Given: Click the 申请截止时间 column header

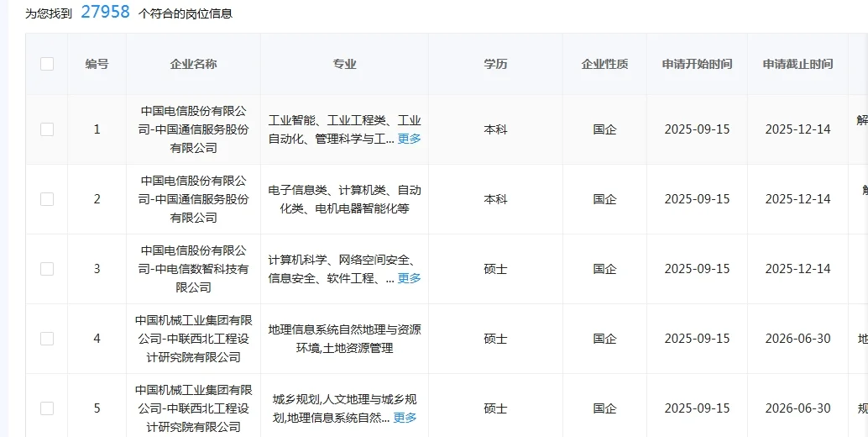Looking at the screenshot, I should [x=797, y=64].
